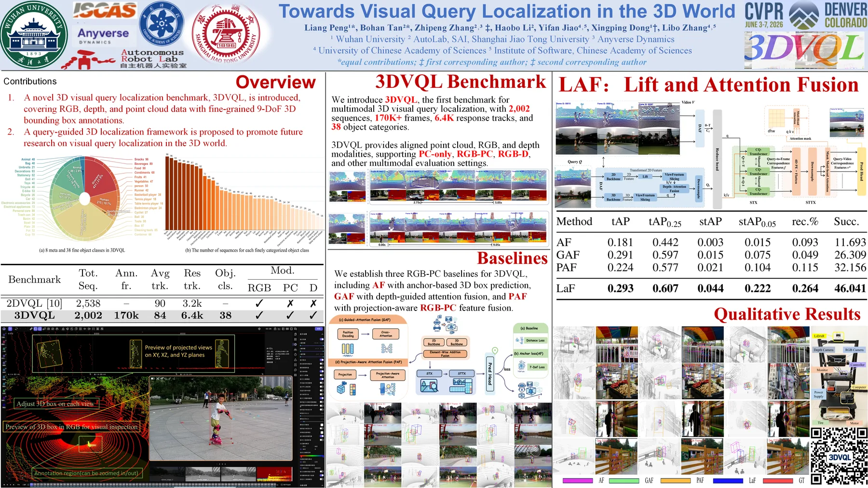Click the '170k' cell in the 3DVQL row
Image resolution: width=868 pixels, height=488 pixels.
click(126, 315)
